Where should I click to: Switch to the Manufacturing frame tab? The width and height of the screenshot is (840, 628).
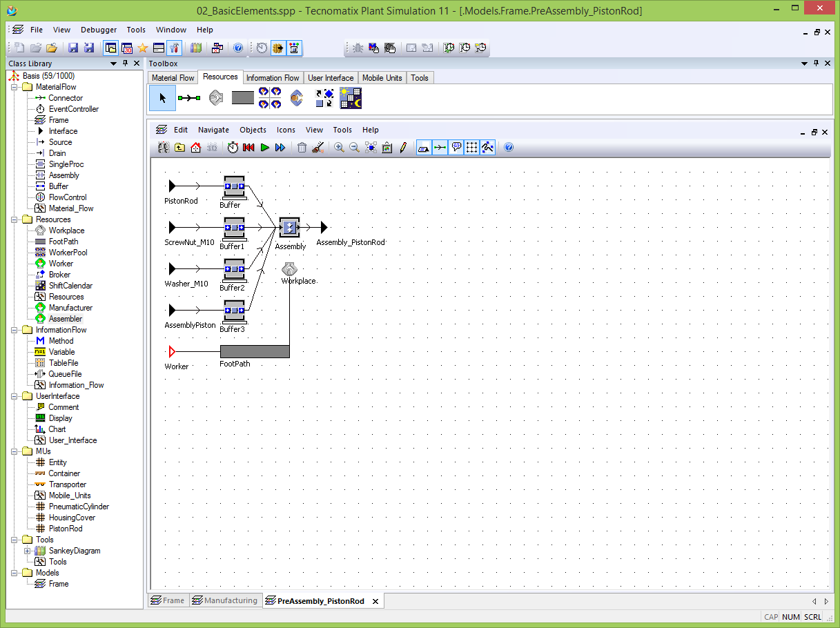225,601
